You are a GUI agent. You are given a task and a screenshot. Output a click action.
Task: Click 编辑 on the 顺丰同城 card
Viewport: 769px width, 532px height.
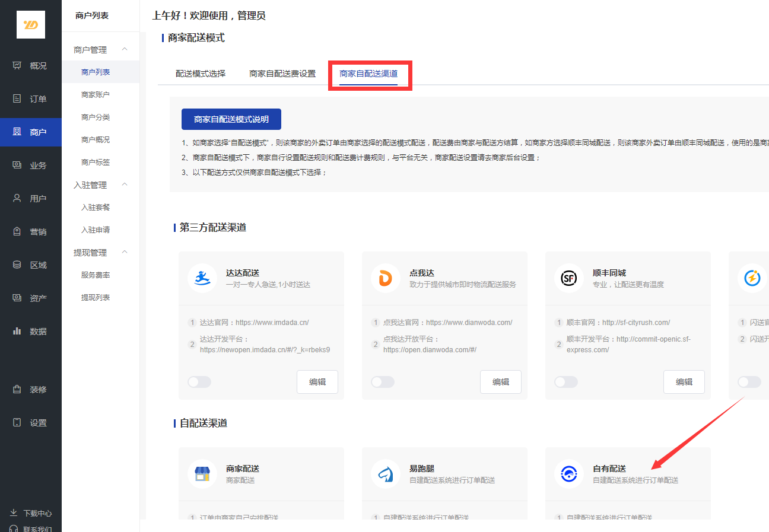click(x=684, y=382)
